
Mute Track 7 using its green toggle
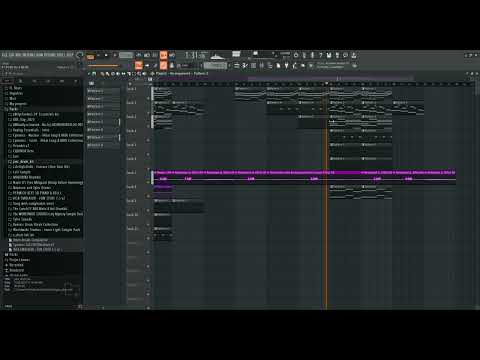tap(148, 182)
